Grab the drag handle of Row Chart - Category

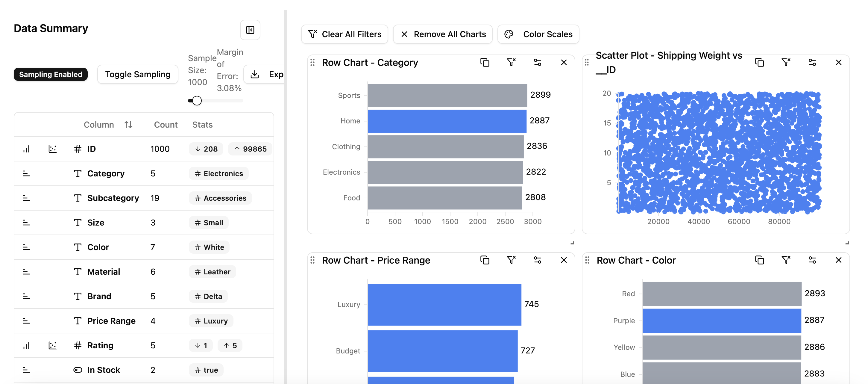(x=312, y=62)
